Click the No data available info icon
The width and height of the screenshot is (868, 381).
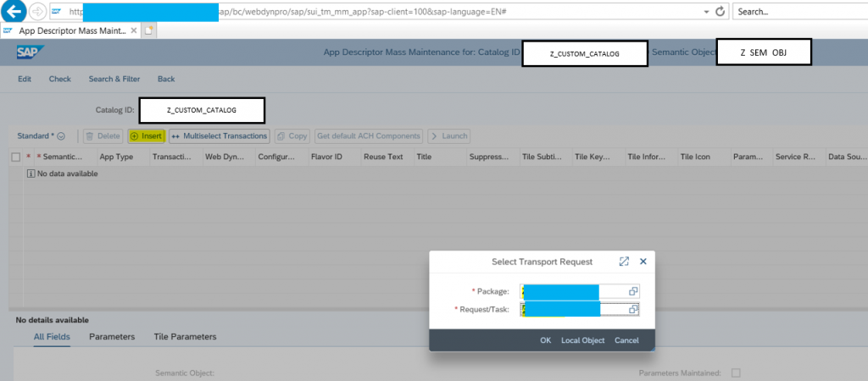[31, 174]
